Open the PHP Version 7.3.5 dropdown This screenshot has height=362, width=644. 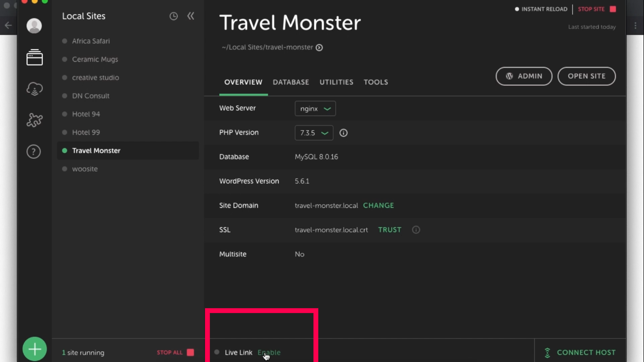(314, 133)
